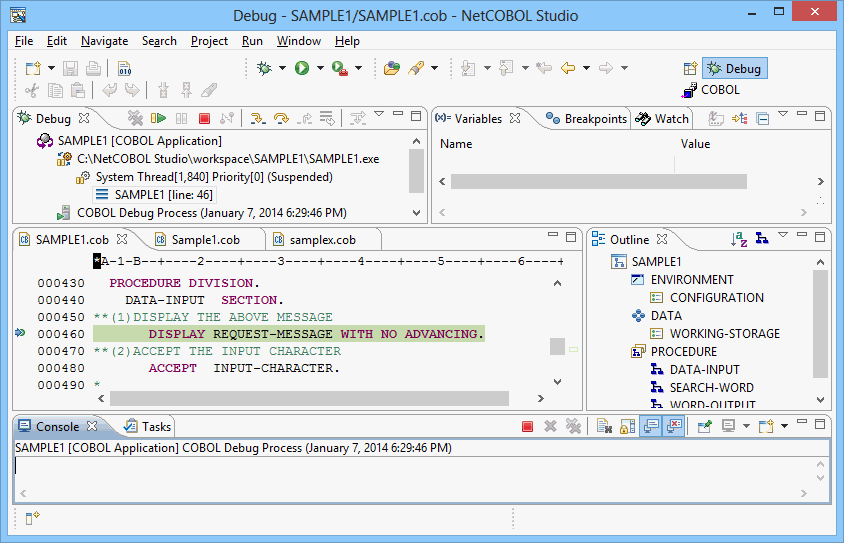This screenshot has height=543, width=844.
Task: Click the Print icon in toolbar
Action: 93,68
